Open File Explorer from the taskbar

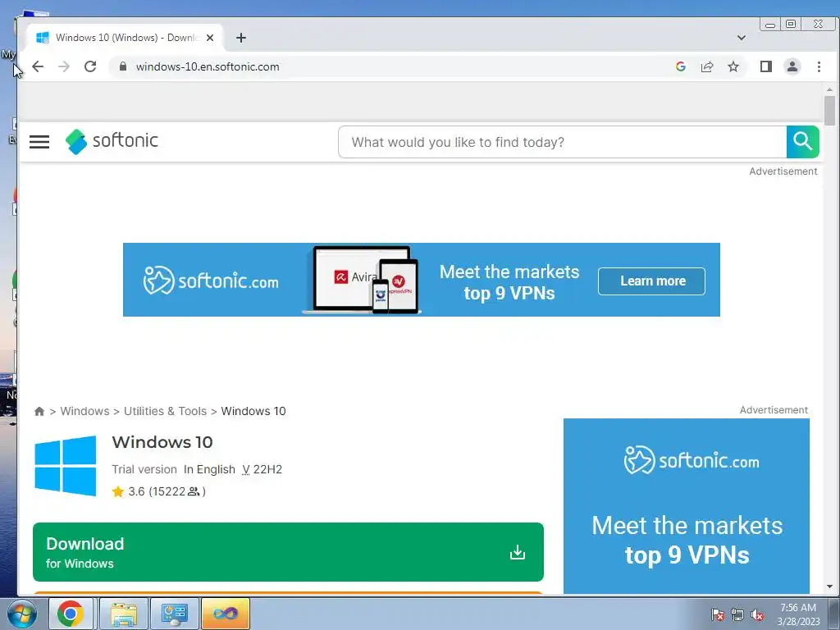tap(124, 614)
